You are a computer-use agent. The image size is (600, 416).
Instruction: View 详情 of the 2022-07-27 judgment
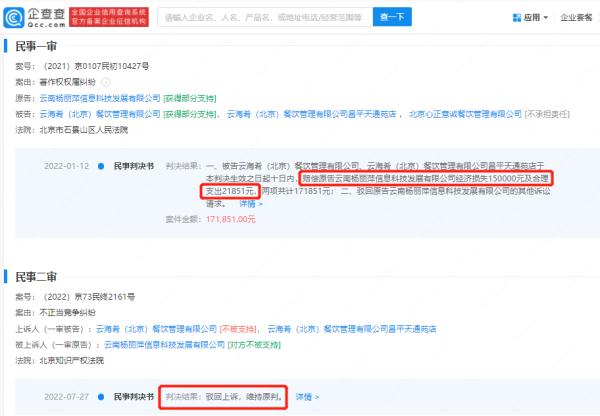coord(307,397)
